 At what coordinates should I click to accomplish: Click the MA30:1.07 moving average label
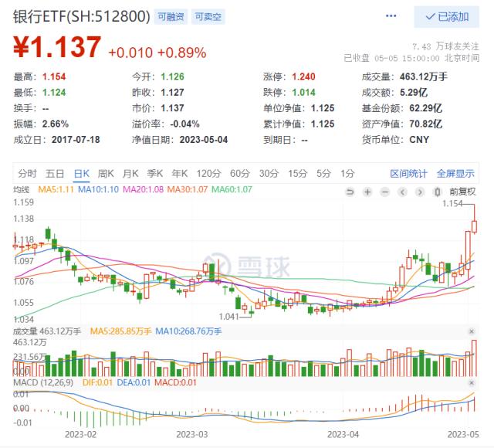pyautogui.click(x=187, y=189)
